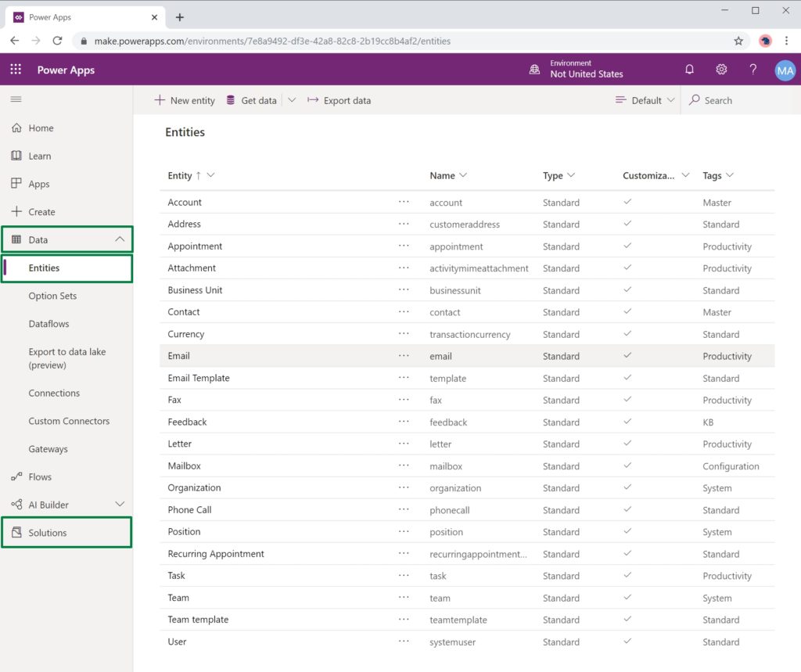Click the browser address bar URL

(x=272, y=41)
